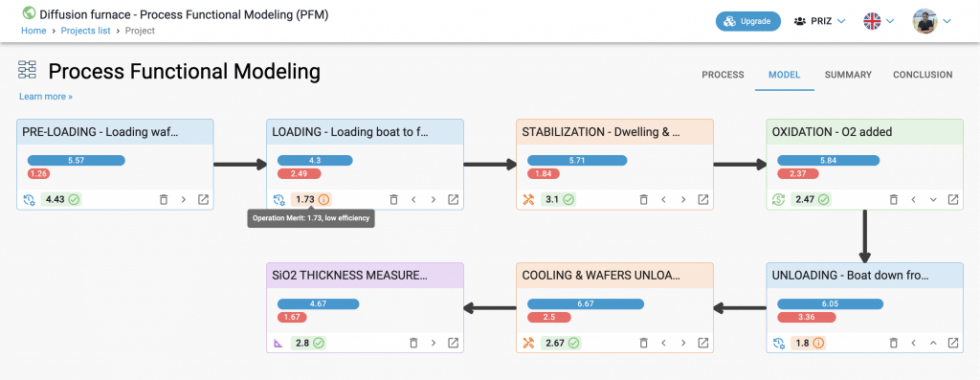
Task: Switch to the CONCLUSION tab
Action: point(923,75)
